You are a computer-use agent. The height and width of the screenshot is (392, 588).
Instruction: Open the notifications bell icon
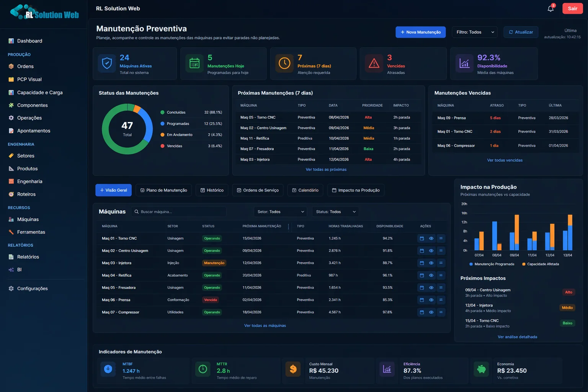point(550,8)
